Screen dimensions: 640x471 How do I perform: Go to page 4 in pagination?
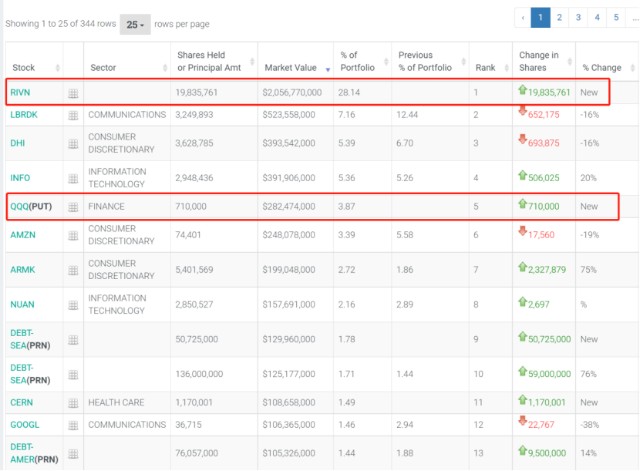(597, 18)
